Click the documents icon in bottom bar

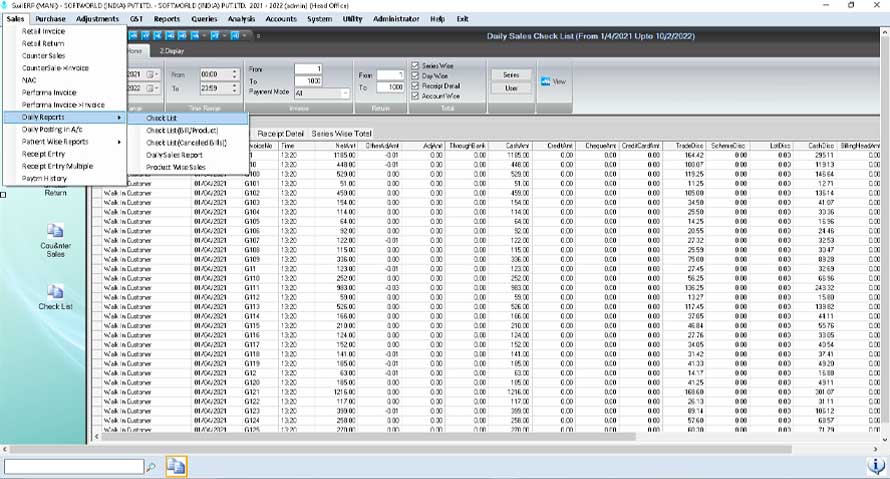176,465
